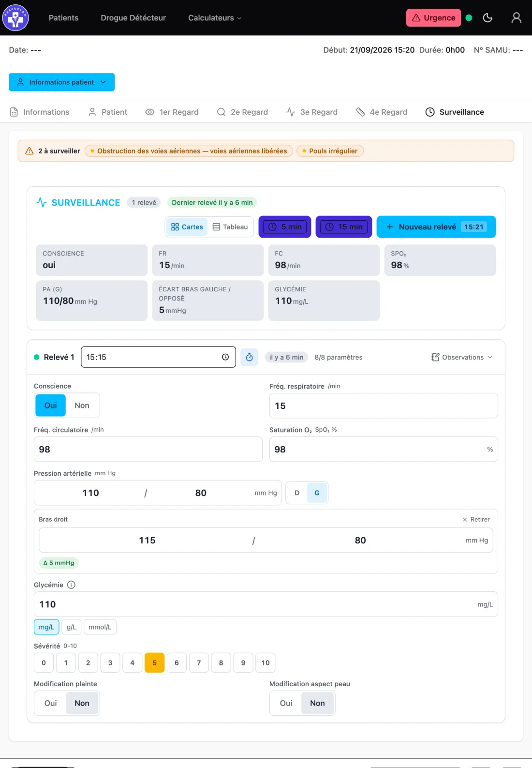Expand the Observations dropdown

[x=462, y=357]
